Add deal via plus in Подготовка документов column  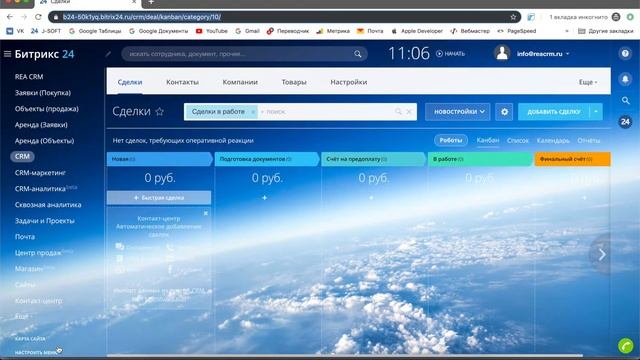click(264, 198)
